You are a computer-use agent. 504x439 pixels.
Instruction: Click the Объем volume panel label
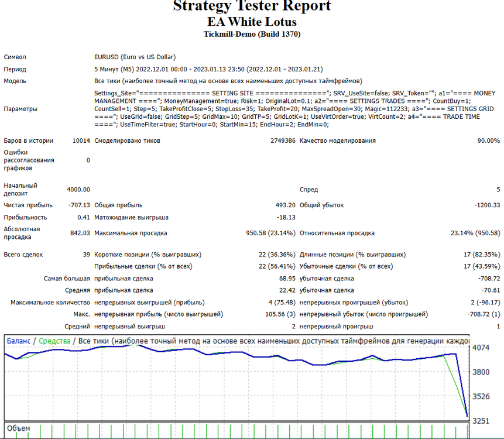click(18, 428)
